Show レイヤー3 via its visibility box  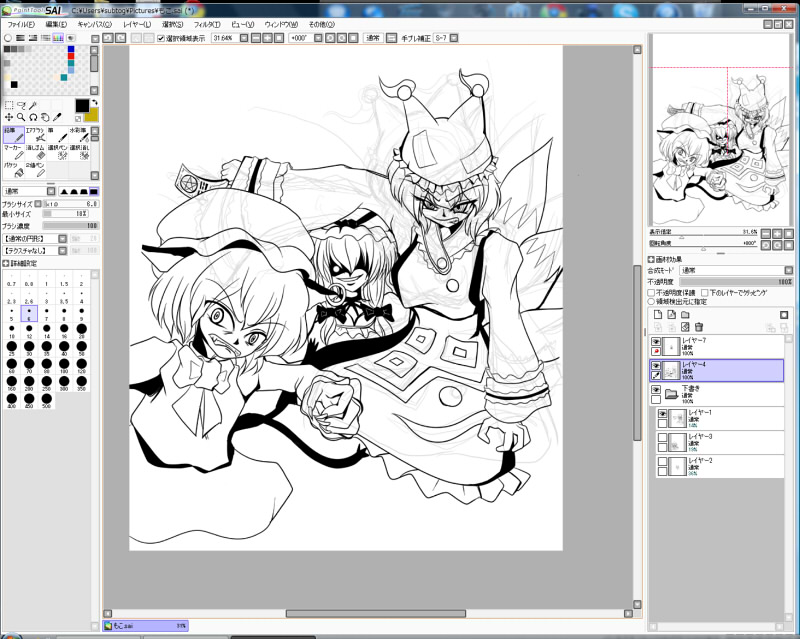pos(662,437)
